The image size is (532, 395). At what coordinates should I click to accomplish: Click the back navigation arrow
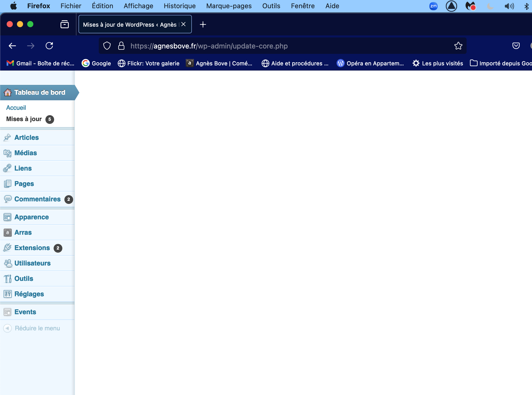pos(12,46)
